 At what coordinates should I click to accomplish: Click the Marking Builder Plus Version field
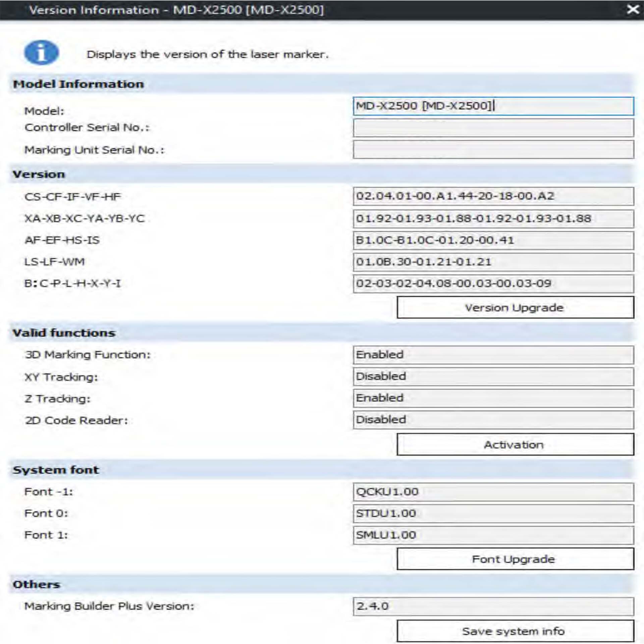point(493,606)
